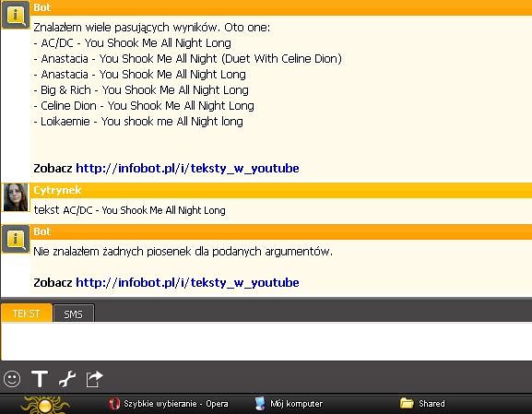Click the lower Bot info avatar icon

tap(15, 239)
